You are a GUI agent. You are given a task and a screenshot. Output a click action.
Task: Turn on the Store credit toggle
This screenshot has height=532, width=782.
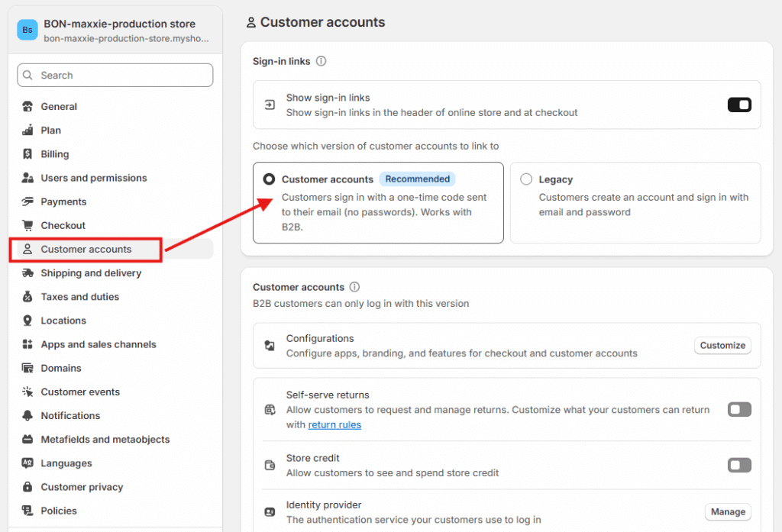[x=739, y=465]
